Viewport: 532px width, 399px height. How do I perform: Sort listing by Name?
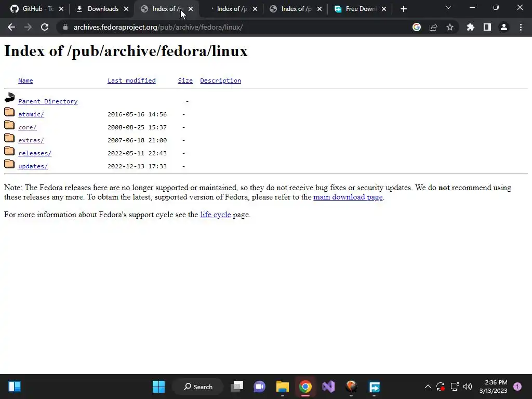[25, 81]
